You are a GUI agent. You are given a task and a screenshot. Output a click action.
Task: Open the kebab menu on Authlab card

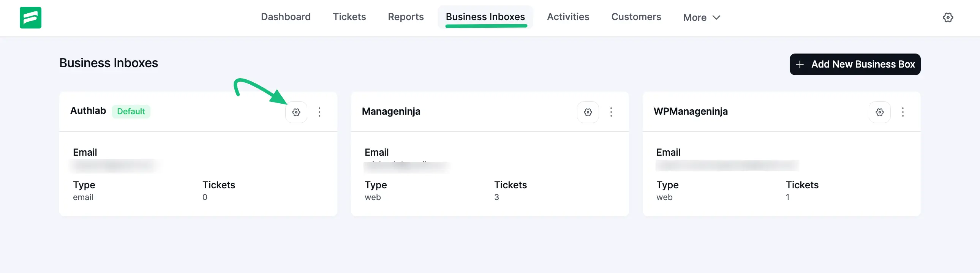[x=319, y=112]
